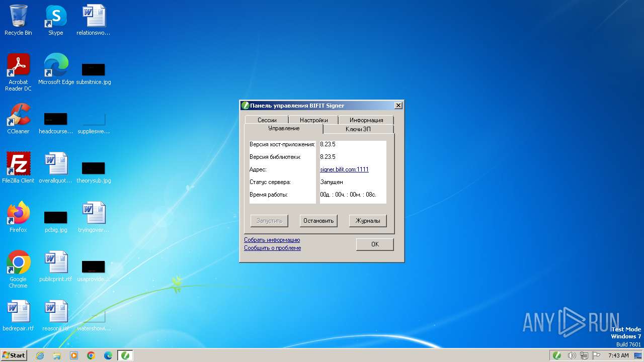Close the BIFIT Signer control panel
644x362 pixels.
click(x=398, y=106)
